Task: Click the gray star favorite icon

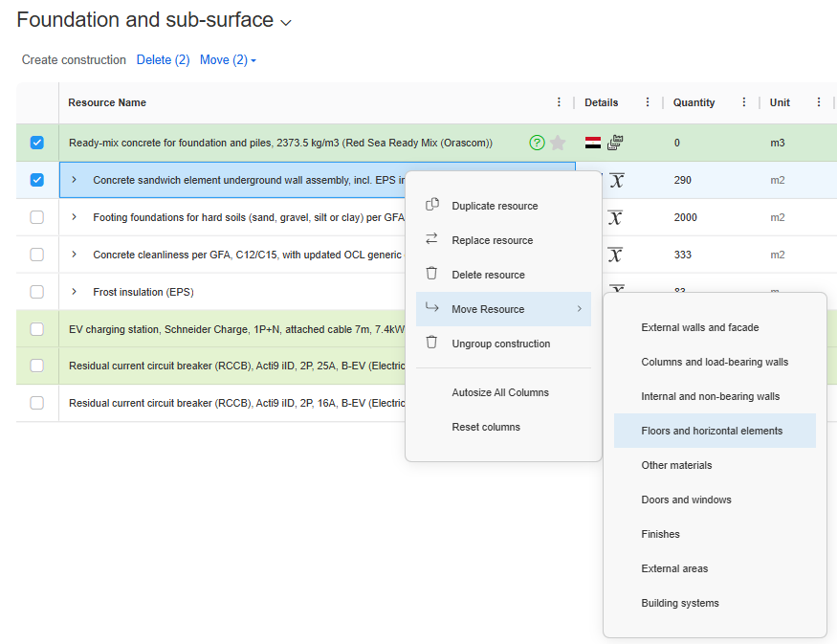Action: (x=558, y=143)
